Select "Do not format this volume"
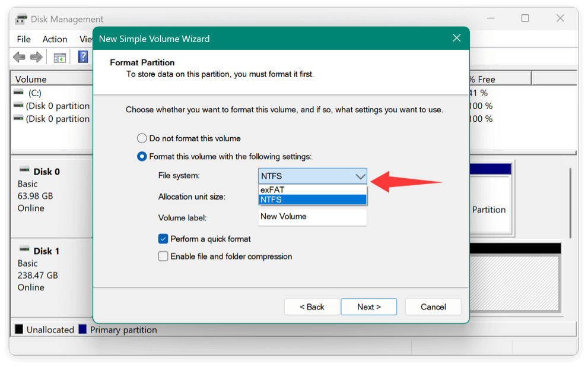 (x=142, y=138)
